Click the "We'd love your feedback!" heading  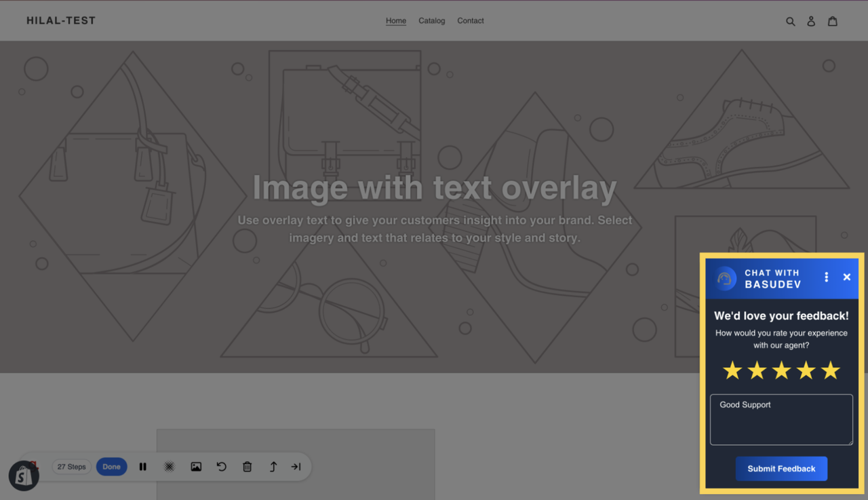[x=781, y=316]
